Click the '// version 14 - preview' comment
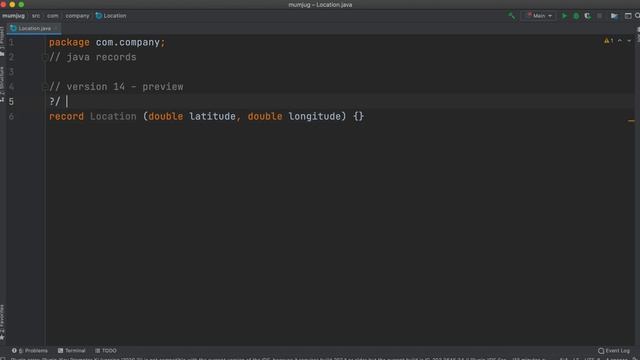 (x=116, y=87)
